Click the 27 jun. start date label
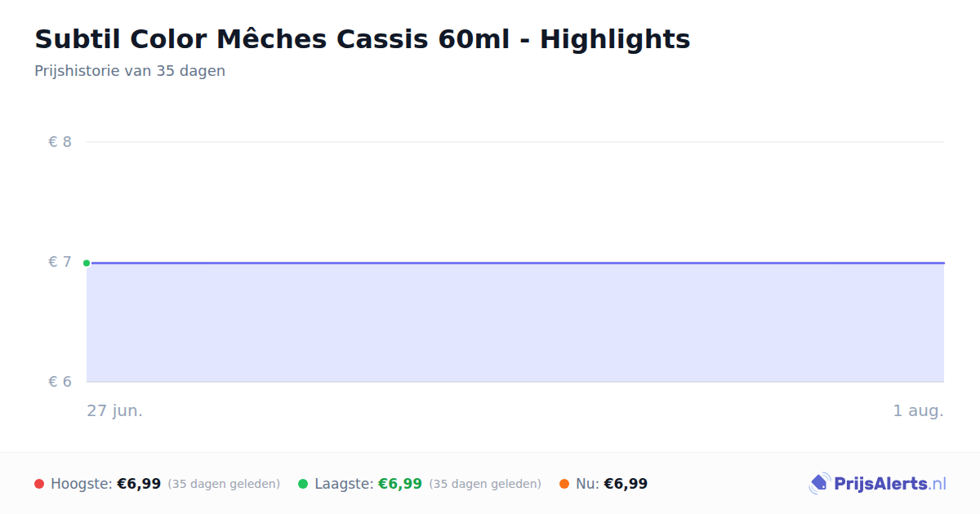 [x=115, y=410]
